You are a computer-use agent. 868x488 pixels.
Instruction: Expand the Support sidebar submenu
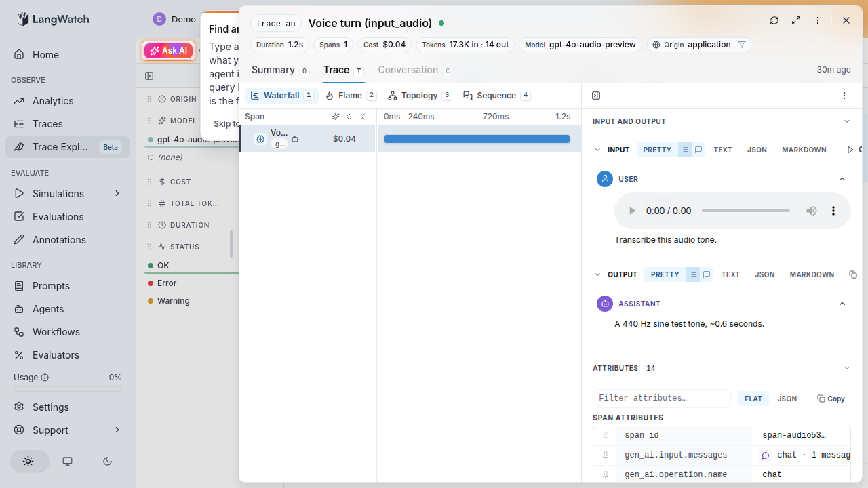click(117, 430)
